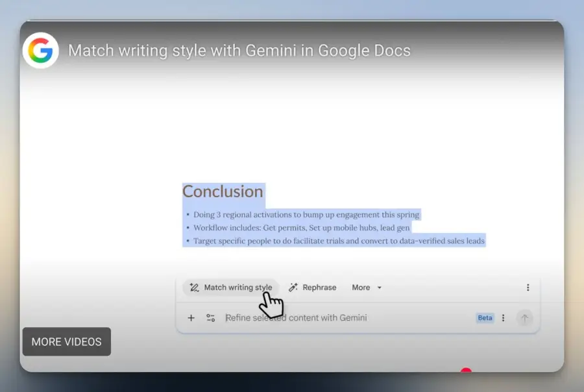This screenshot has width=584, height=392.
Task: Expand the More dropdown
Action: (x=367, y=288)
